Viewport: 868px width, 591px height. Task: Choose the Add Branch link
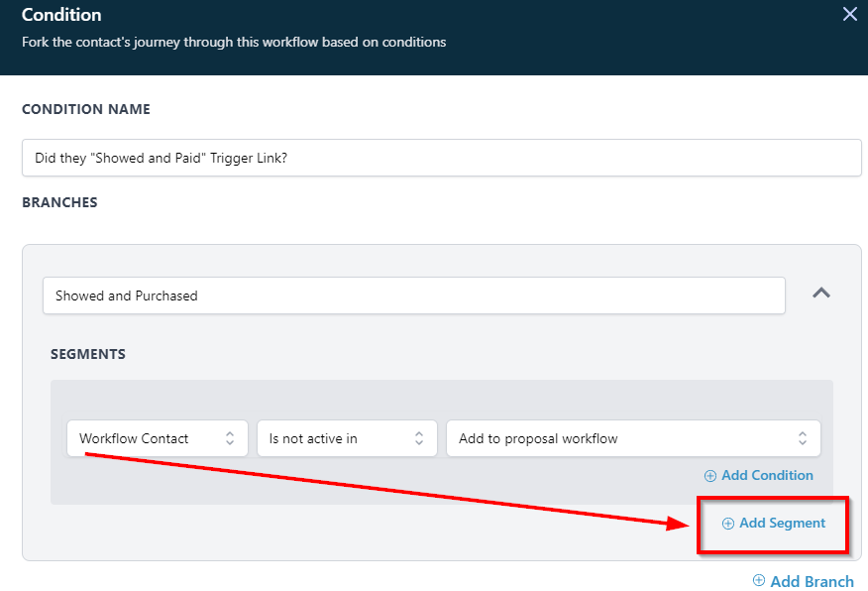click(812, 581)
